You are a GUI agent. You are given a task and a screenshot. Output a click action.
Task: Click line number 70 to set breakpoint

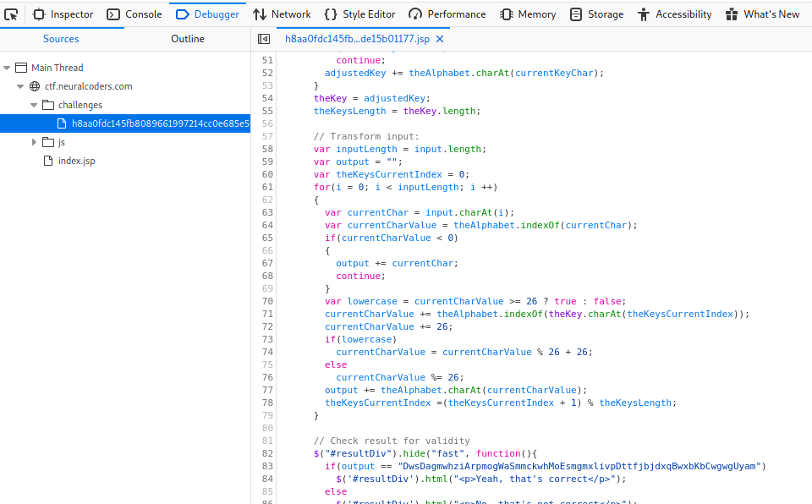coord(267,301)
